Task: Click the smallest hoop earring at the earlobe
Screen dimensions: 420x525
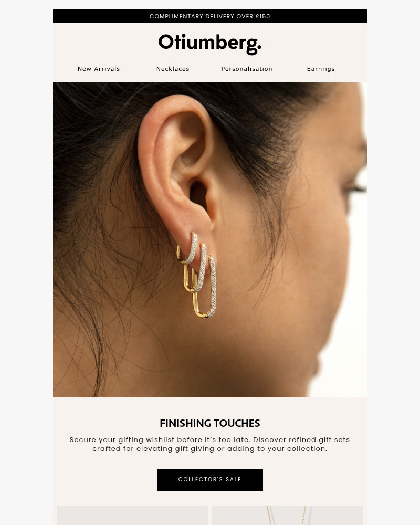Action: click(188, 248)
